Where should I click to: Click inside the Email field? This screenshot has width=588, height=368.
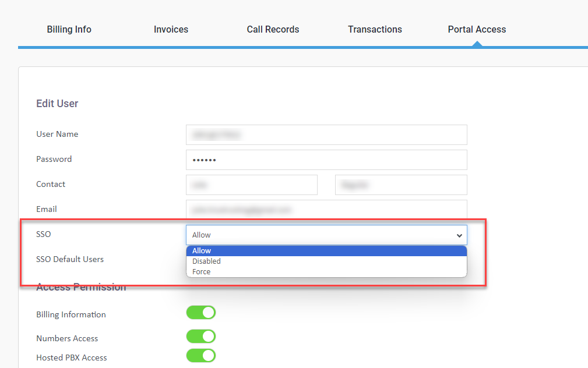point(326,210)
